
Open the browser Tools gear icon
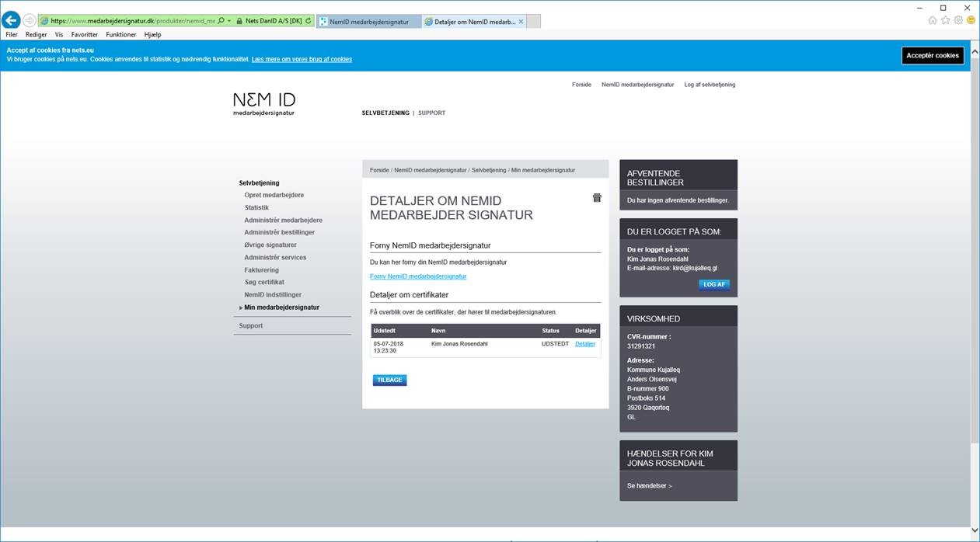click(958, 20)
